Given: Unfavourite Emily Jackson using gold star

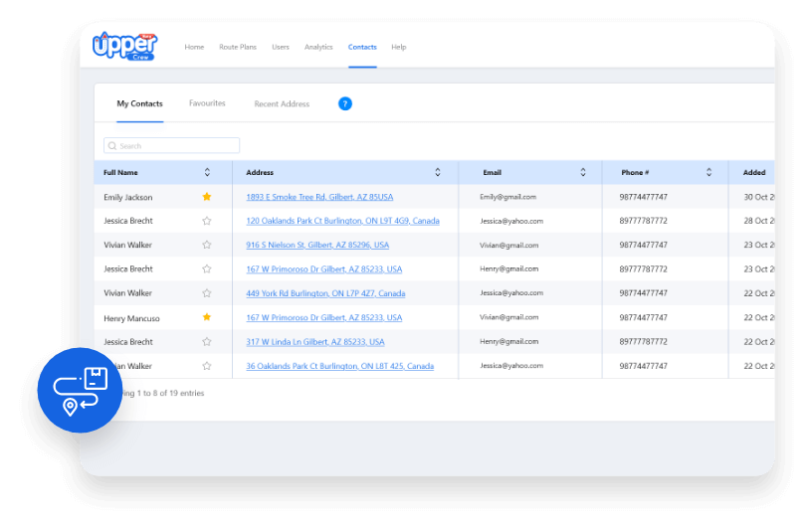Looking at the screenshot, I should [207, 197].
